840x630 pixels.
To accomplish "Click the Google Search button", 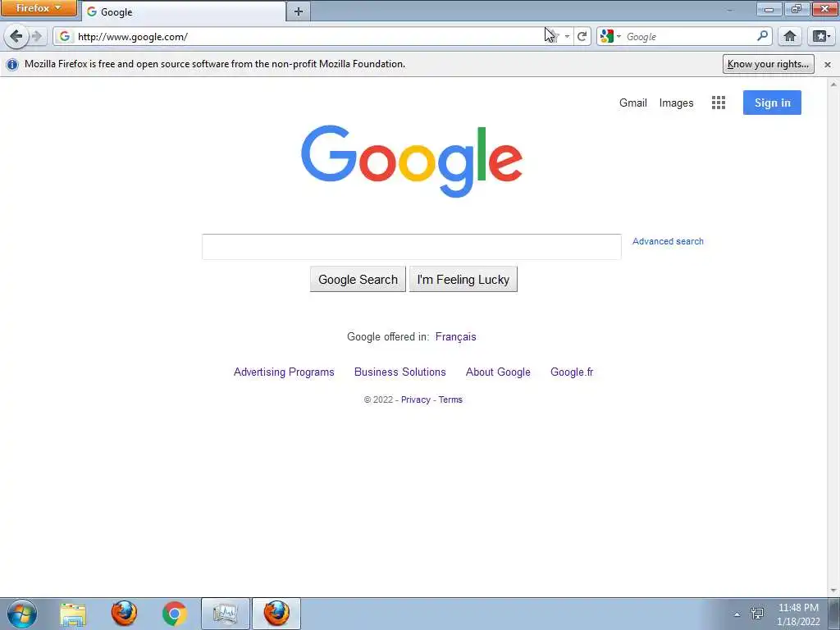I will (358, 279).
